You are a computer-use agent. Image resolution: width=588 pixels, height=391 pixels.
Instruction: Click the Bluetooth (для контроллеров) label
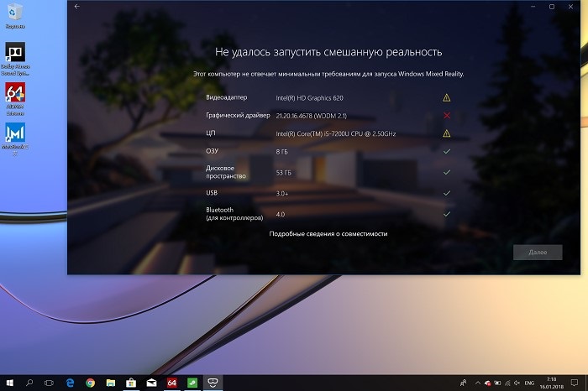[x=234, y=214]
